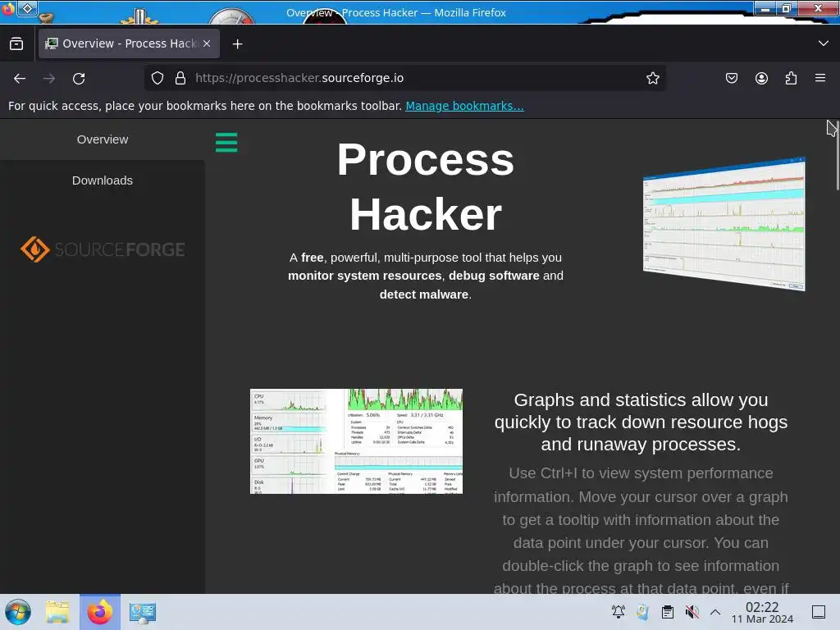Select the Overview sidebar item
The image size is (840, 630).
(x=103, y=139)
